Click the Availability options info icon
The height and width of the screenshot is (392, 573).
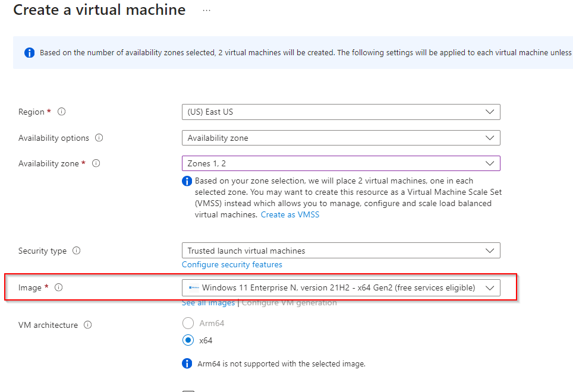coord(99,138)
